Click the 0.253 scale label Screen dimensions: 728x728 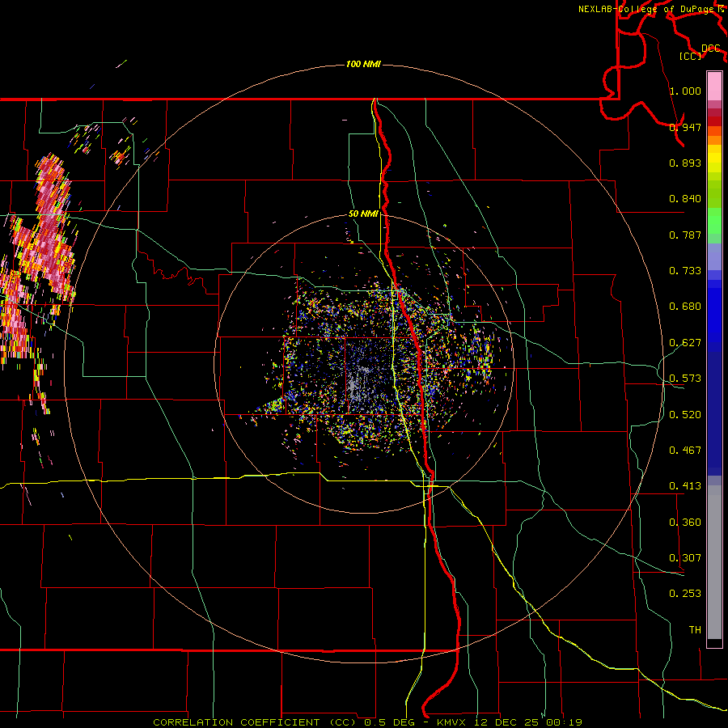click(685, 594)
